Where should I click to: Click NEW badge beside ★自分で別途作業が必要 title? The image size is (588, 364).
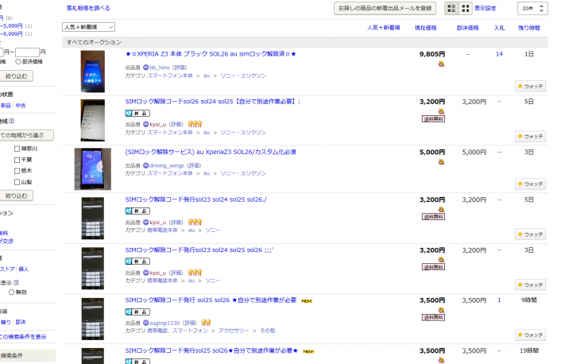(307, 301)
